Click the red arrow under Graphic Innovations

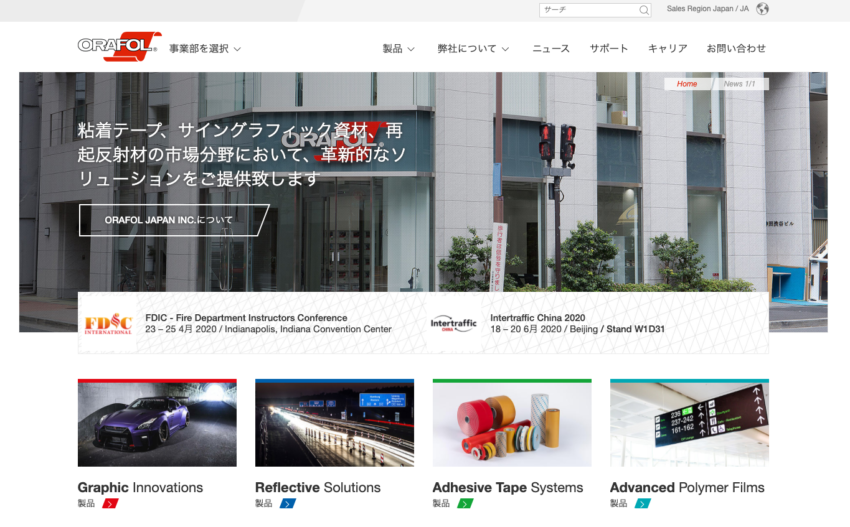point(110,504)
